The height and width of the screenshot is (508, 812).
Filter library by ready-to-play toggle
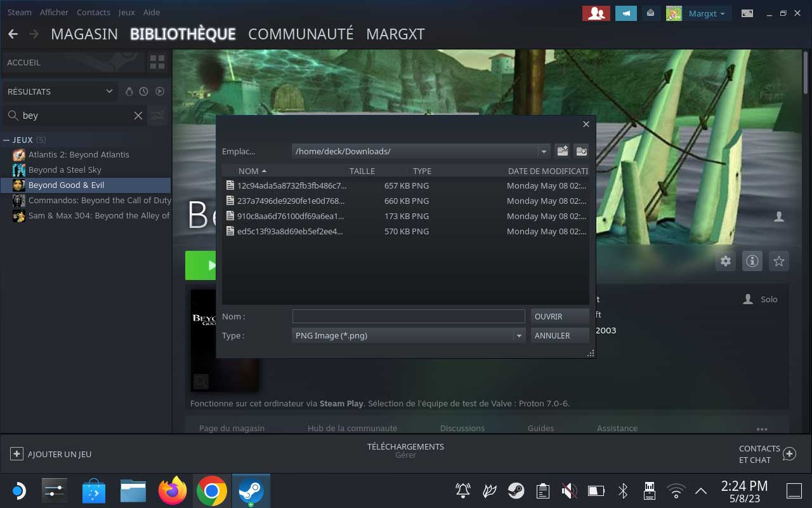pyautogui.click(x=160, y=91)
